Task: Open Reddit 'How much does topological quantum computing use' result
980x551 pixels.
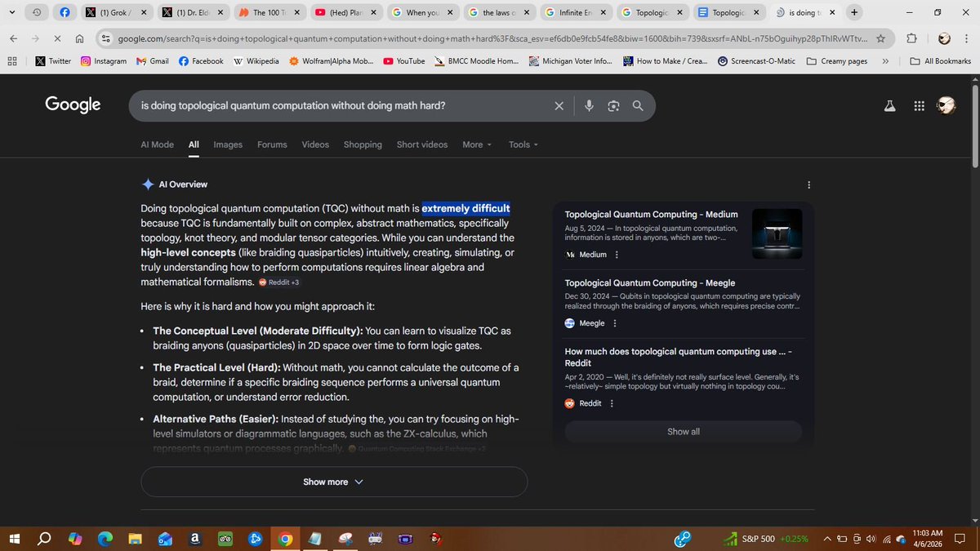Action: (678, 357)
